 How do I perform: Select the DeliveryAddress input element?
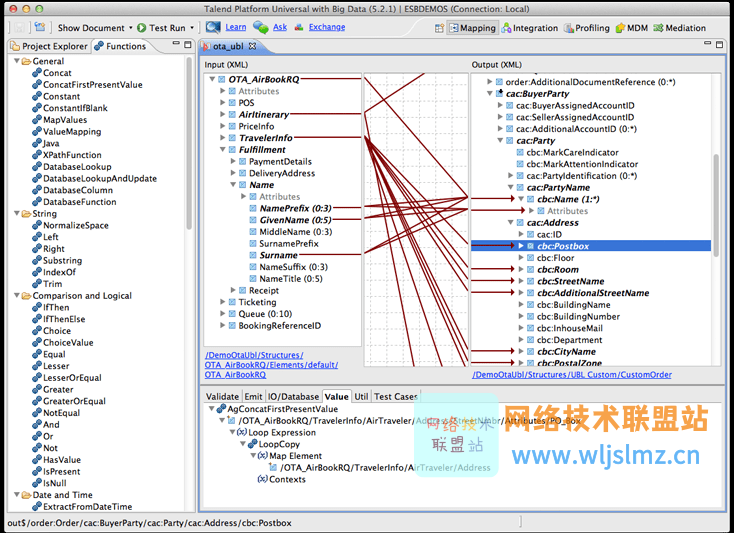282,173
